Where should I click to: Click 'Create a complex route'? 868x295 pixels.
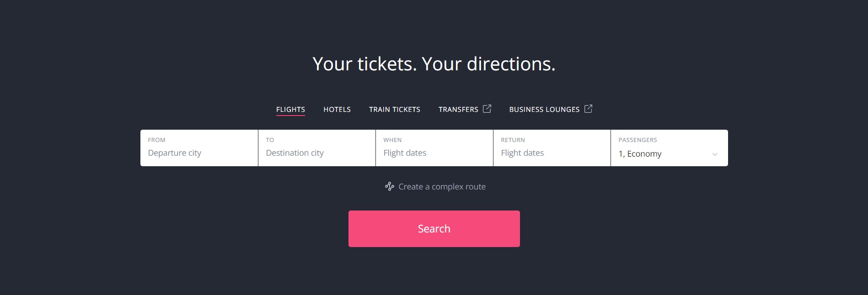pos(441,186)
